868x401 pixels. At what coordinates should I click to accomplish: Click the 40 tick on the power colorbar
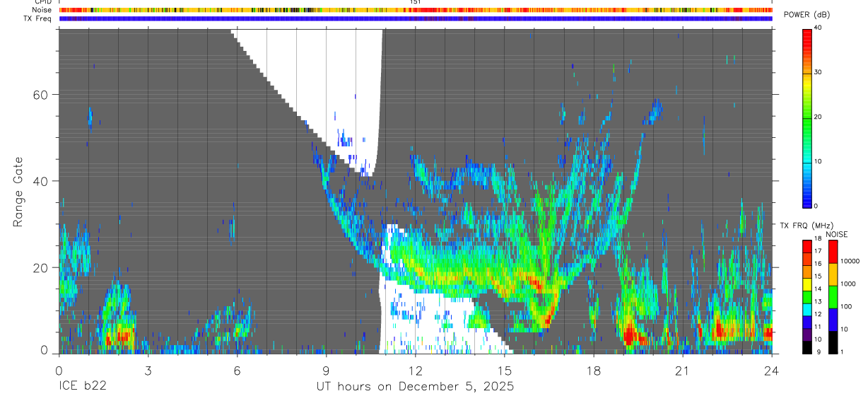pos(819,28)
